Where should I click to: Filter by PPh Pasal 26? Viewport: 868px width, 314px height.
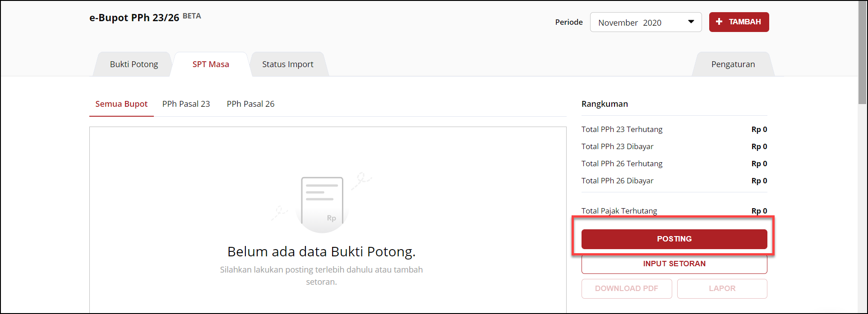click(250, 104)
